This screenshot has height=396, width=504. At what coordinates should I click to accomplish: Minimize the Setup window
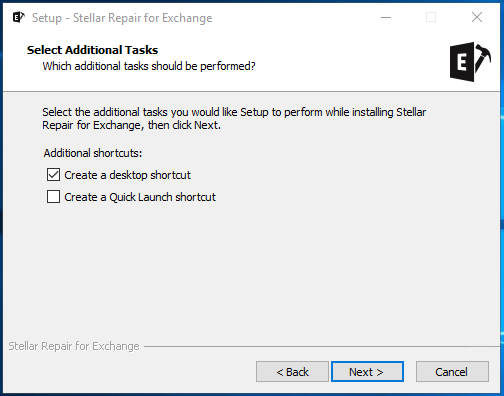point(386,17)
